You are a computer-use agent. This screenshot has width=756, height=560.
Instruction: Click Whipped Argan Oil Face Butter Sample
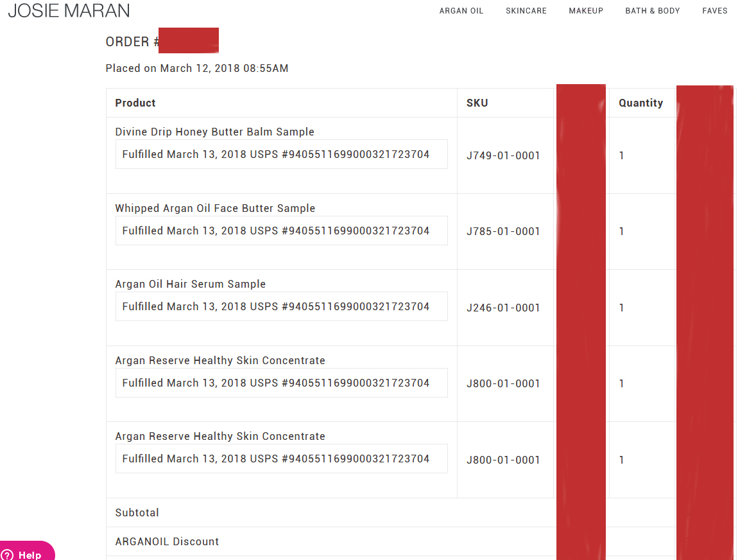[215, 208]
